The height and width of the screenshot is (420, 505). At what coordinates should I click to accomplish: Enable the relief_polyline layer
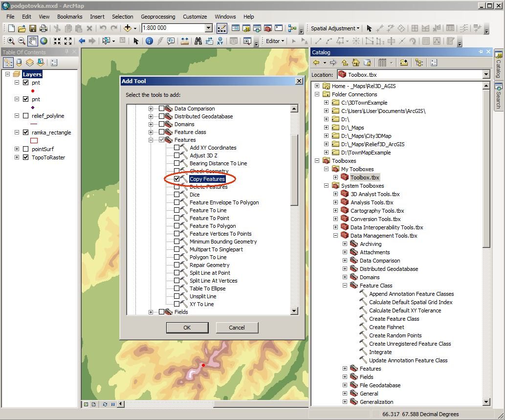pos(26,115)
